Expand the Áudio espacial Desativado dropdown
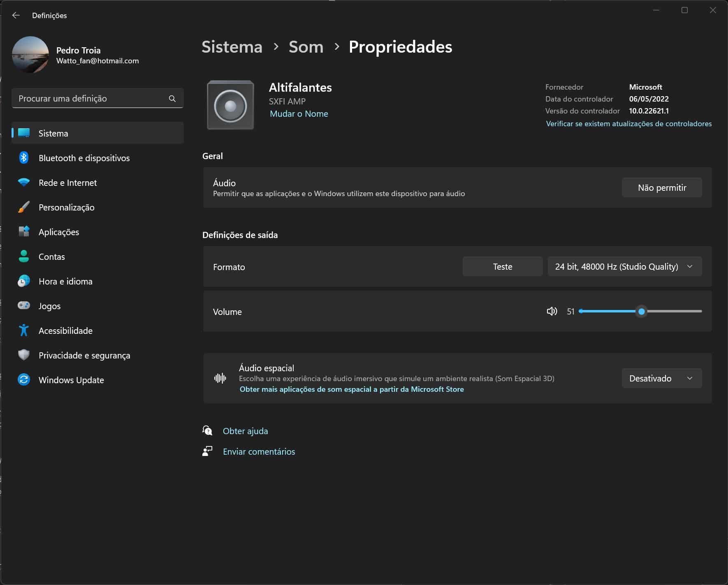Screen dimensions: 728x585 (661, 378)
